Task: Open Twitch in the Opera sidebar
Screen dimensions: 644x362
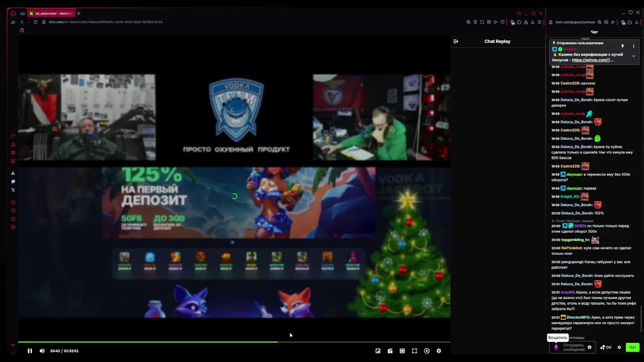Action: tap(13, 182)
